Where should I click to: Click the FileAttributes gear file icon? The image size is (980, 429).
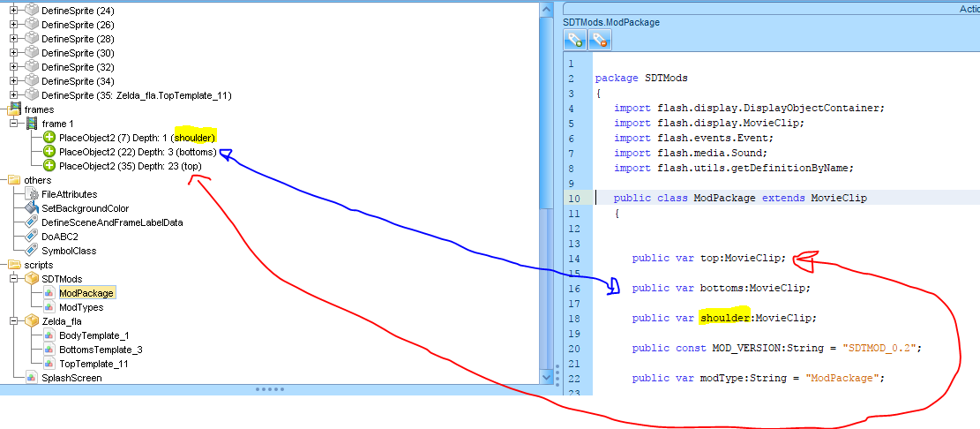pos(32,194)
